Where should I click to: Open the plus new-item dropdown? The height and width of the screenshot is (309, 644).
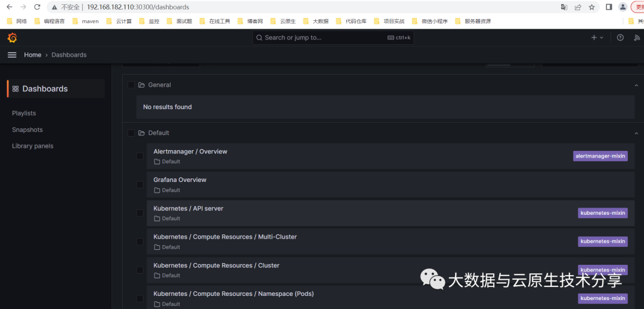[x=597, y=38]
